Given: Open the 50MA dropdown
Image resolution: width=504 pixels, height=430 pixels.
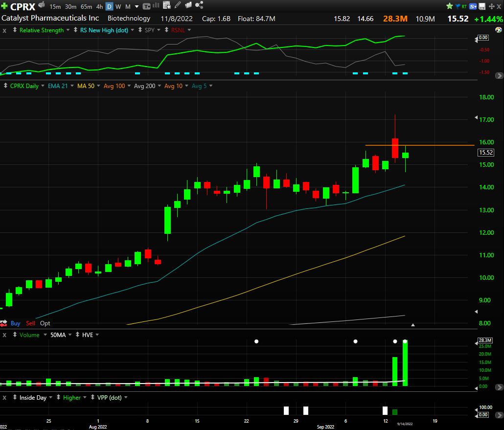Looking at the screenshot, I should tap(69, 335).
